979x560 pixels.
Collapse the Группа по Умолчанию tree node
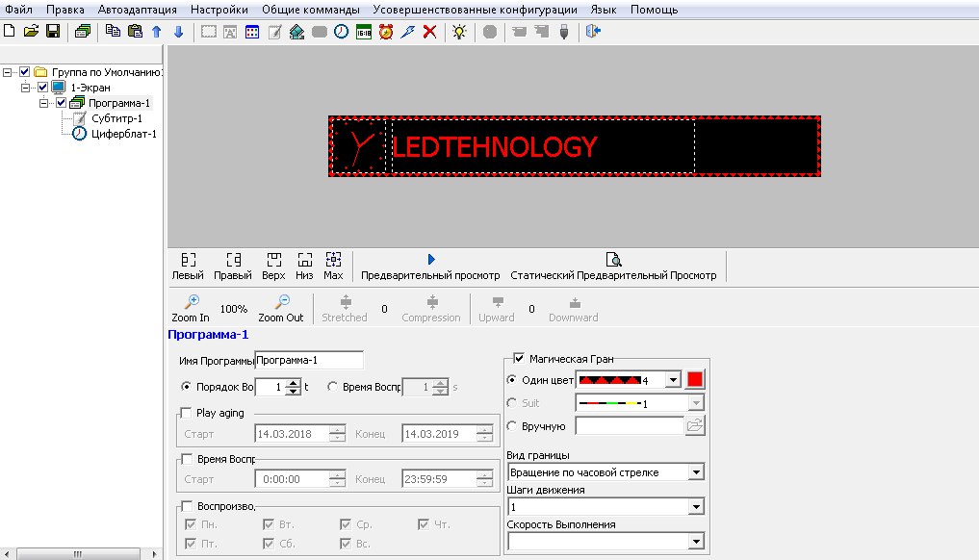coord(8,72)
